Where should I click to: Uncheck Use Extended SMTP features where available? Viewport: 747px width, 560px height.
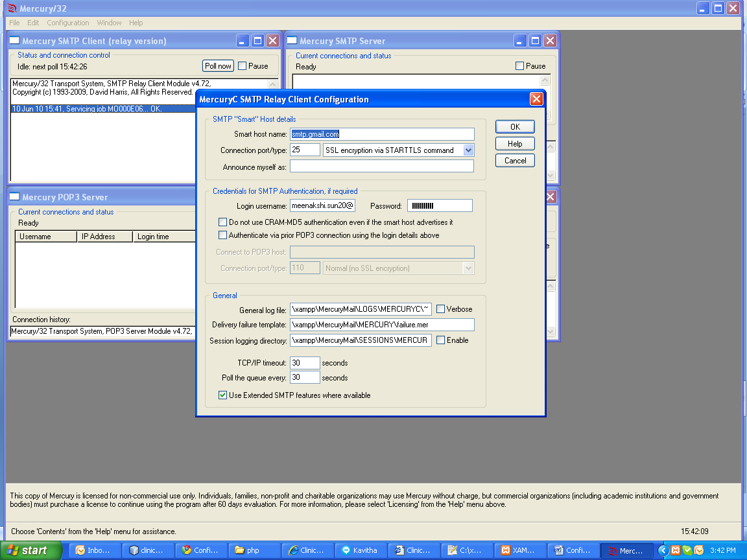click(x=222, y=395)
